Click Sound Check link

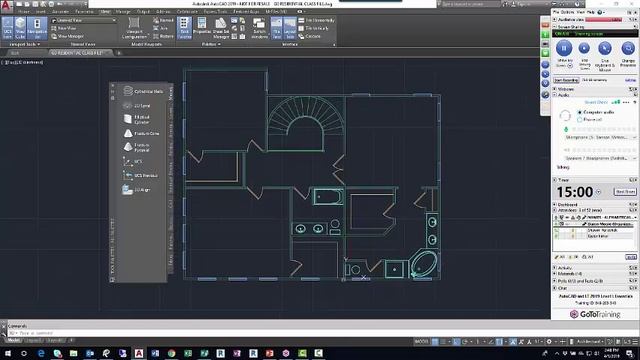[596, 102]
